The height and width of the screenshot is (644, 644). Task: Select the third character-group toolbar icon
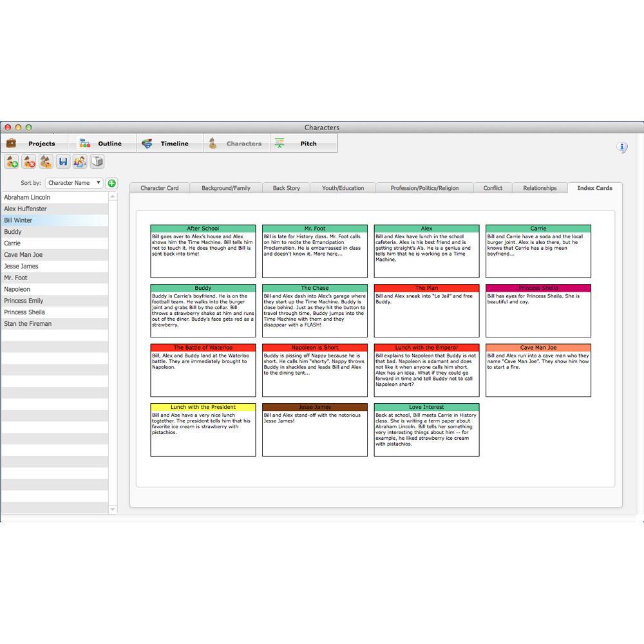[x=45, y=162]
